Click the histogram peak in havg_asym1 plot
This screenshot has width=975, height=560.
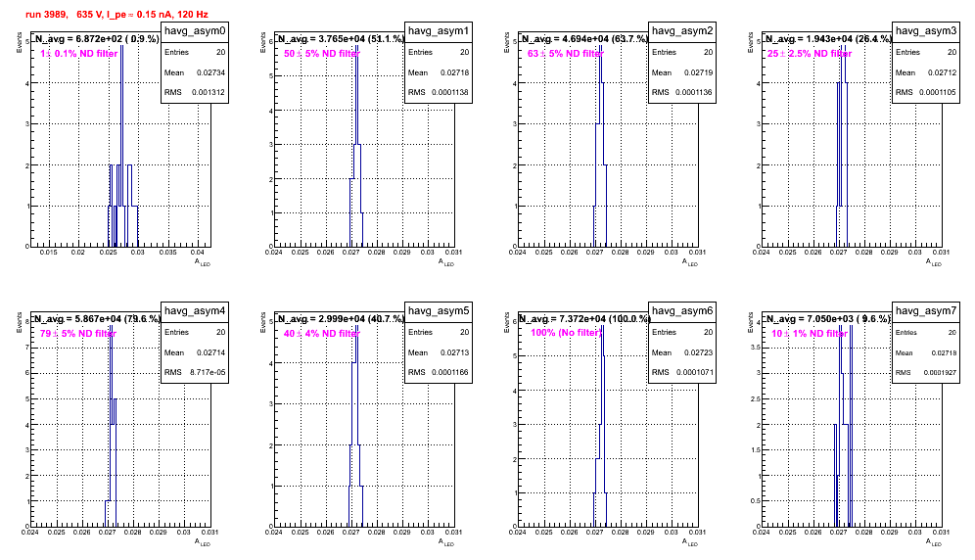(x=357, y=47)
